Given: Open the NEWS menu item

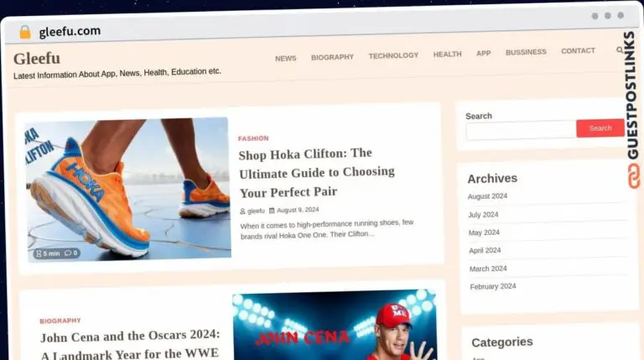Looking at the screenshot, I should click(x=285, y=59).
